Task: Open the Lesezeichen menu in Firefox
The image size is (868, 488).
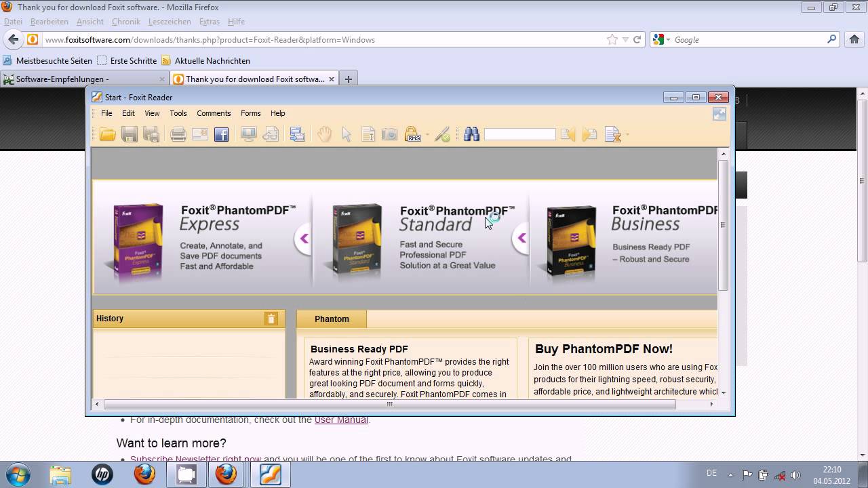Action: coord(170,22)
